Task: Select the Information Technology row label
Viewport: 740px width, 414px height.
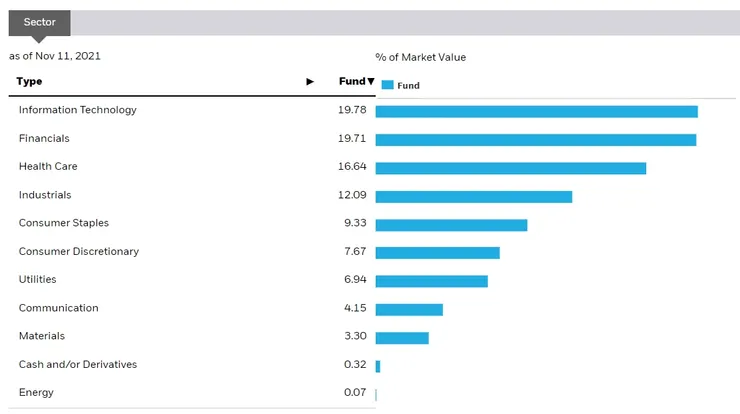Action: (x=77, y=110)
